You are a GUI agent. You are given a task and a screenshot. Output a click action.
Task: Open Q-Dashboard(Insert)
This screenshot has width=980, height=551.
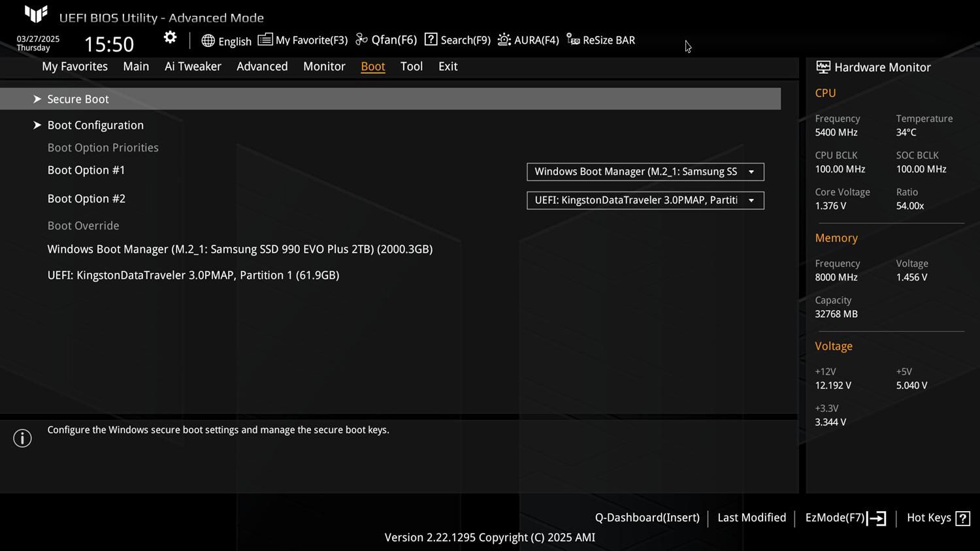coord(647,518)
